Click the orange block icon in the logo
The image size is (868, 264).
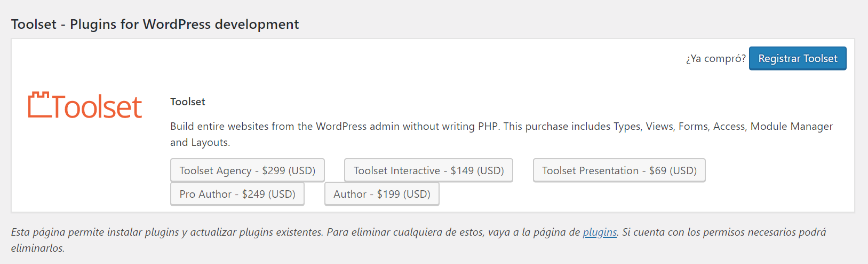point(39,105)
